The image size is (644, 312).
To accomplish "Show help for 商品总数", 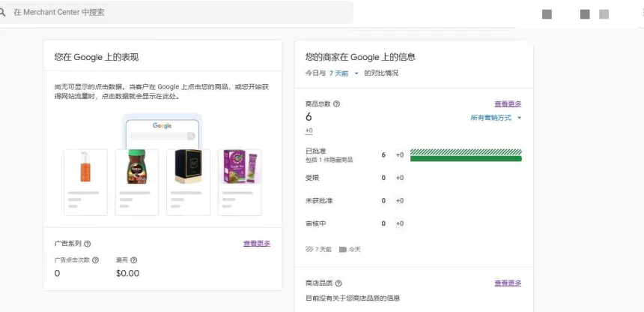I will click(x=336, y=104).
